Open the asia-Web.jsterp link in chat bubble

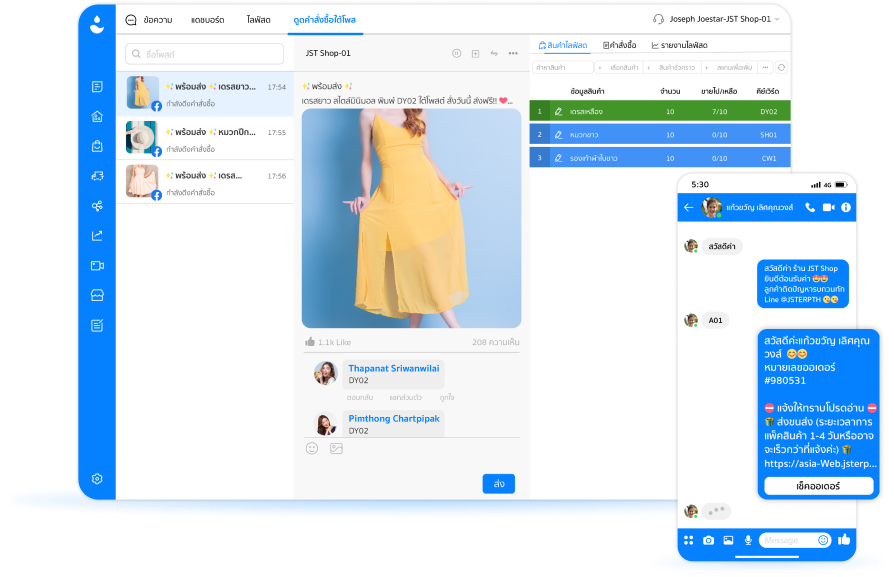(x=820, y=464)
